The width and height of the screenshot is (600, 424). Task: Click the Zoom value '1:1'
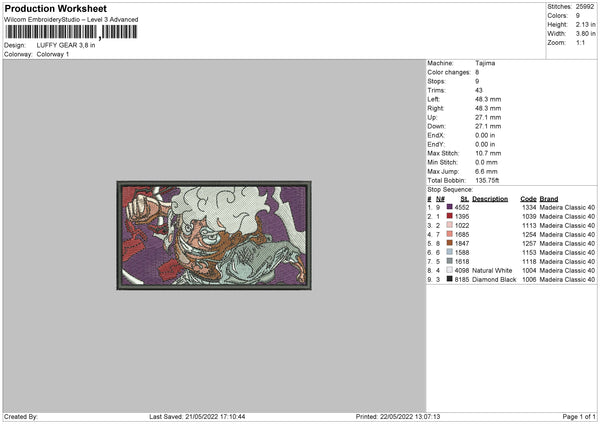(580, 42)
